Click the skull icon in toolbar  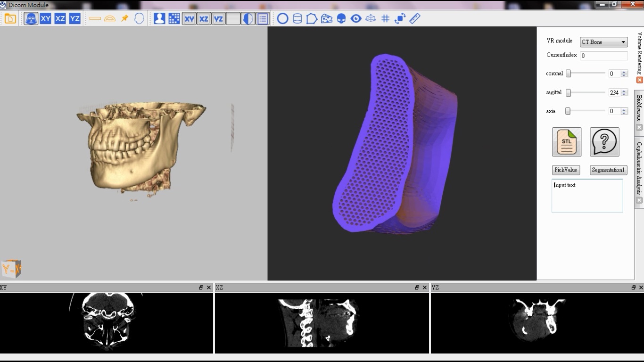(x=341, y=19)
